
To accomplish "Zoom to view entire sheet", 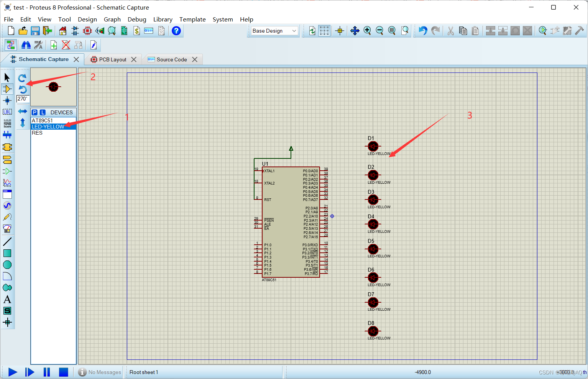I will tap(392, 31).
